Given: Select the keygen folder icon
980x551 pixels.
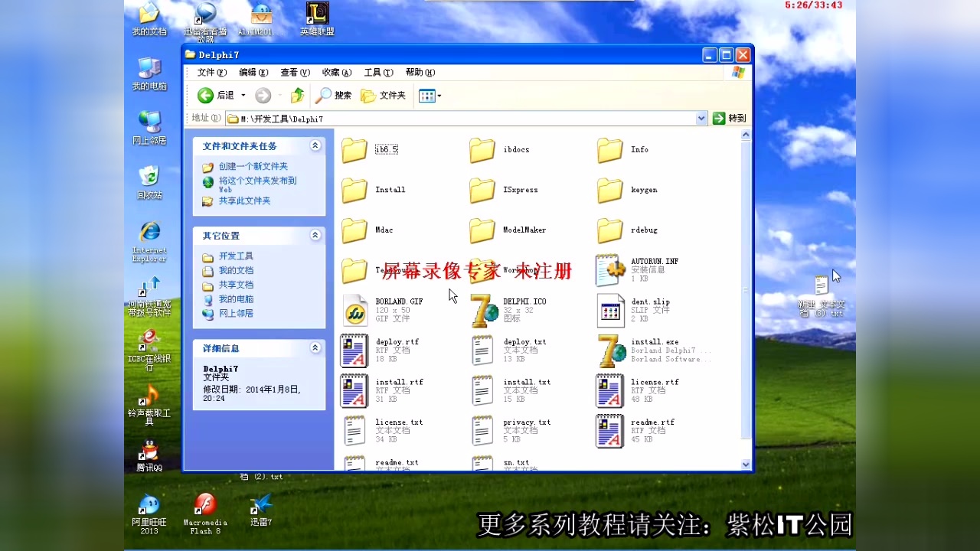Looking at the screenshot, I should pyautogui.click(x=610, y=190).
